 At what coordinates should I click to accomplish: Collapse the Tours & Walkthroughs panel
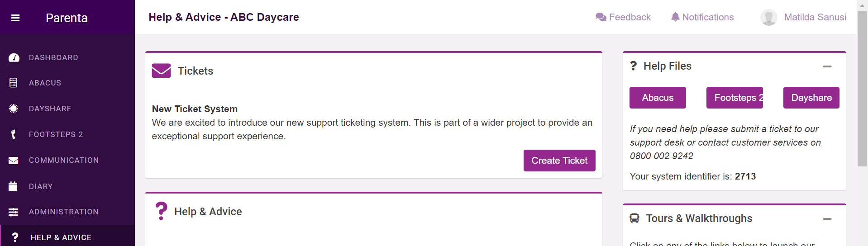coord(827,219)
